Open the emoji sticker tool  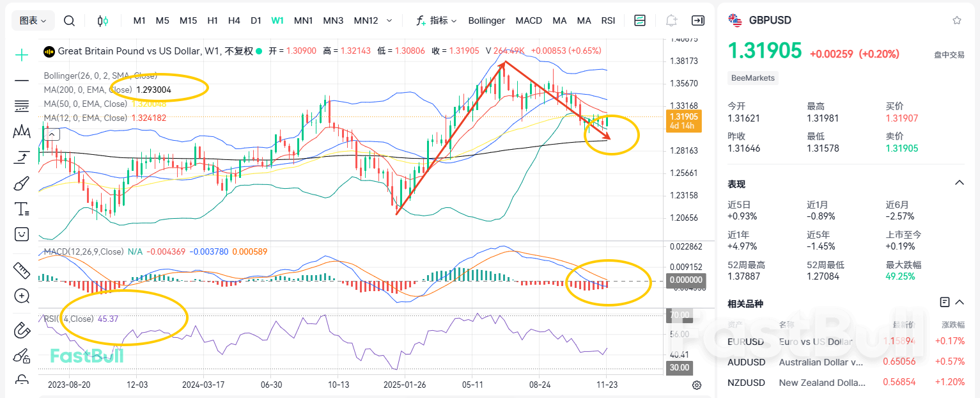click(21, 234)
